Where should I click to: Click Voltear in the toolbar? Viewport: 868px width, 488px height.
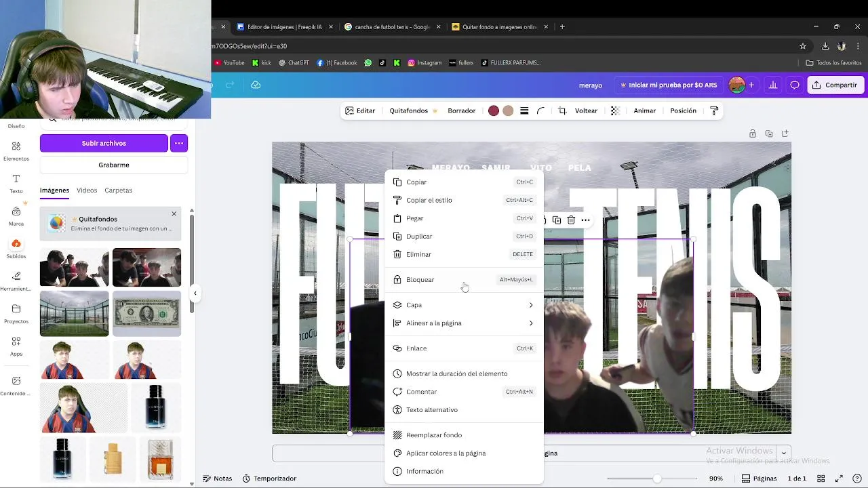click(x=586, y=110)
